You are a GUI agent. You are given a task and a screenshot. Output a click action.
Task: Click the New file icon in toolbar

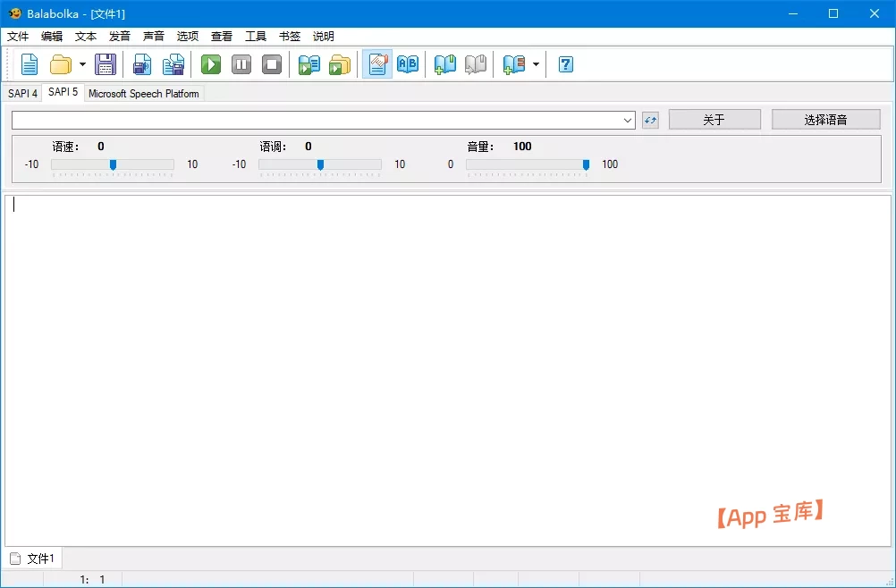(x=30, y=64)
